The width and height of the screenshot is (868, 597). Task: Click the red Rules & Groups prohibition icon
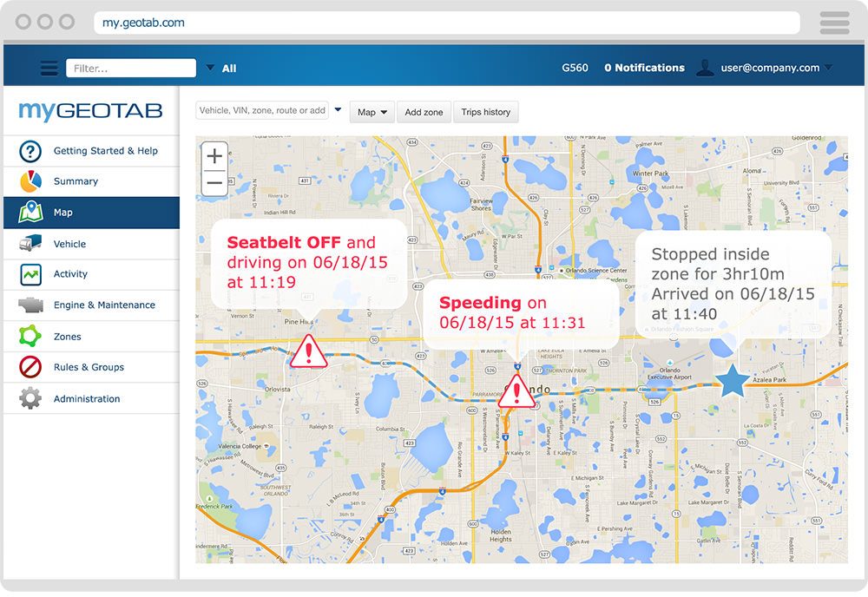(x=30, y=367)
